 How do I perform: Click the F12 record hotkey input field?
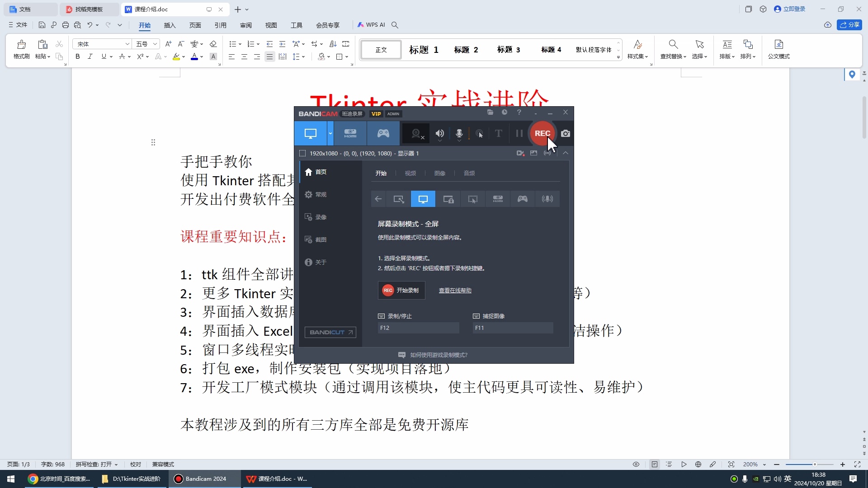pos(418,328)
